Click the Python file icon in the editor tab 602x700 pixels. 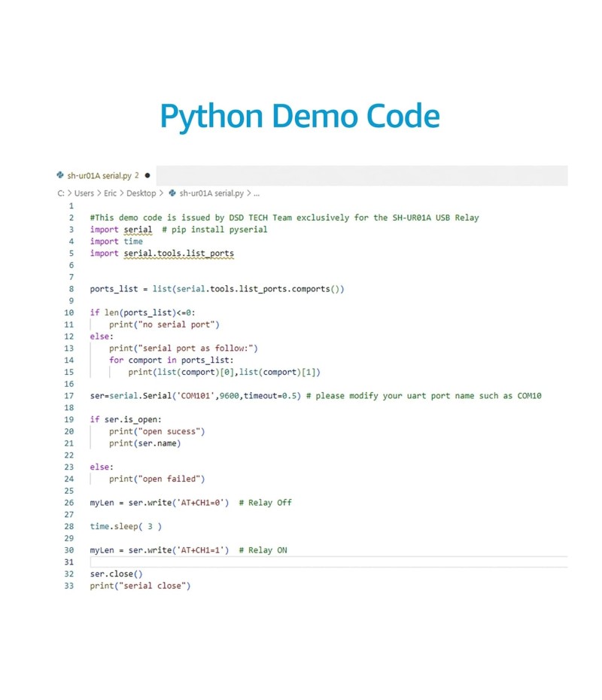point(60,175)
